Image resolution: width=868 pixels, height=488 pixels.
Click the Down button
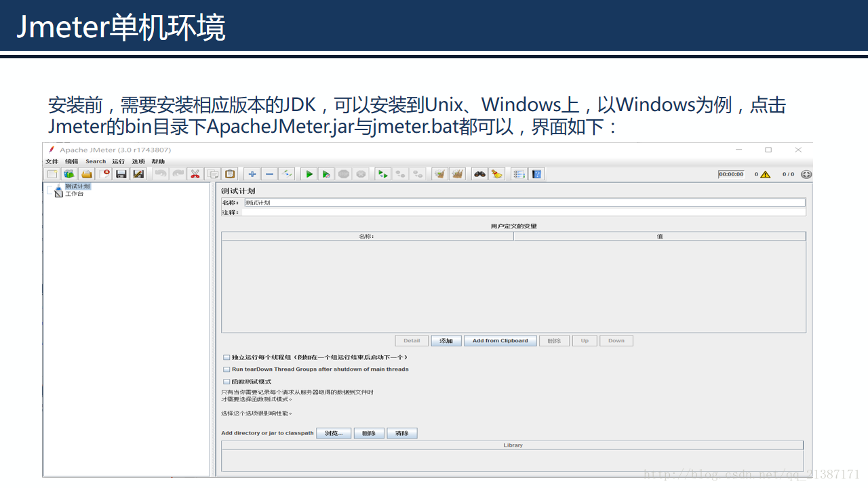pos(616,341)
